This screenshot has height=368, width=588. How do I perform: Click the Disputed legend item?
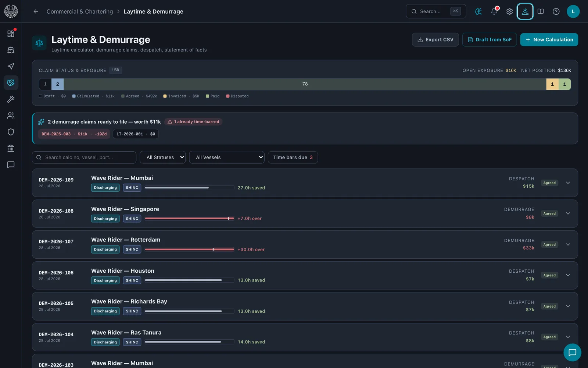237,96
